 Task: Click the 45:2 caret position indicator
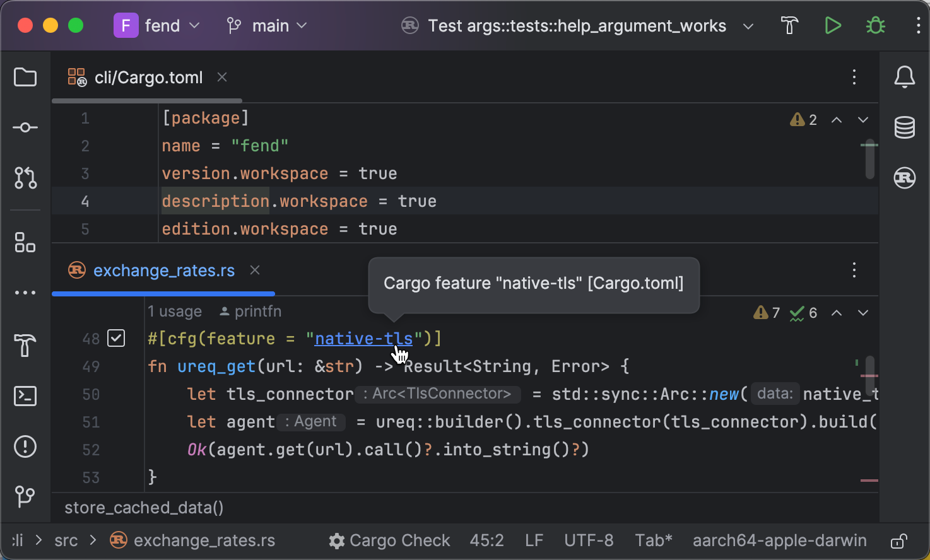pyautogui.click(x=486, y=540)
